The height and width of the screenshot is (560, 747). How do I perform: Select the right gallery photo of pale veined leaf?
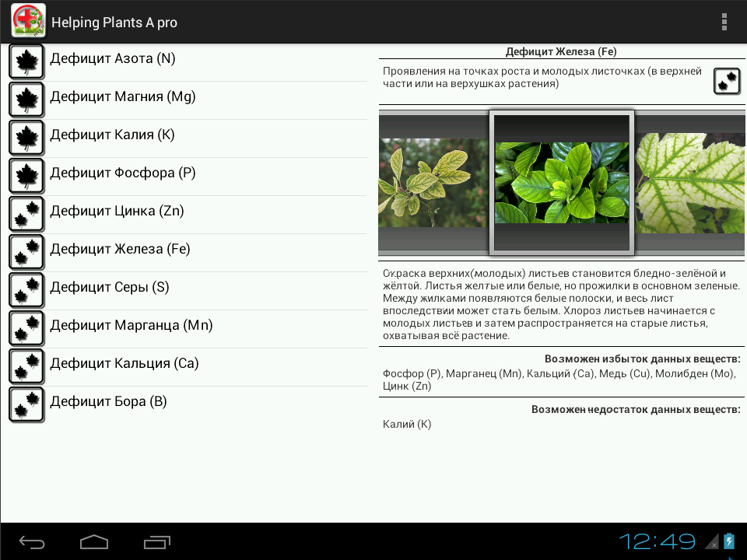tap(690, 183)
